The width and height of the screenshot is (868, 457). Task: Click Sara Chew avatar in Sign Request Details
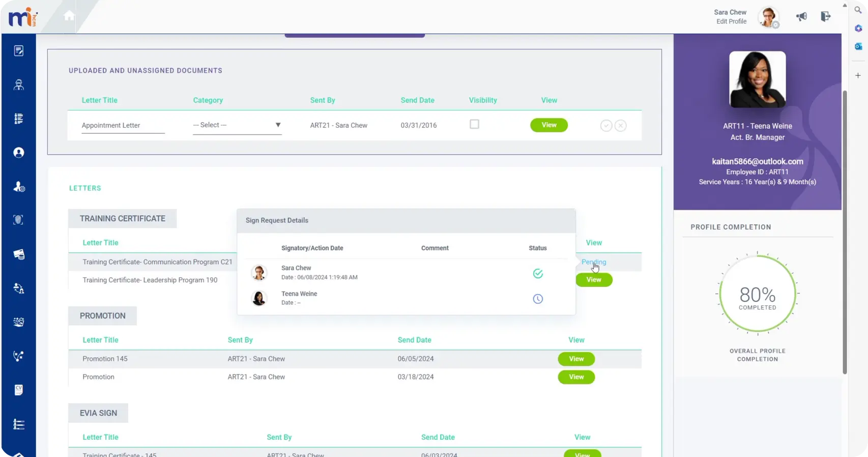coord(259,273)
